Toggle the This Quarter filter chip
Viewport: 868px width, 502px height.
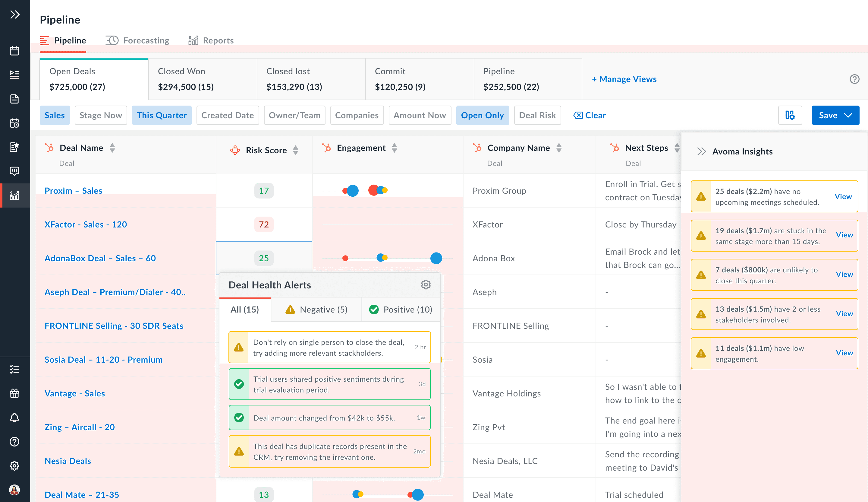coord(162,115)
